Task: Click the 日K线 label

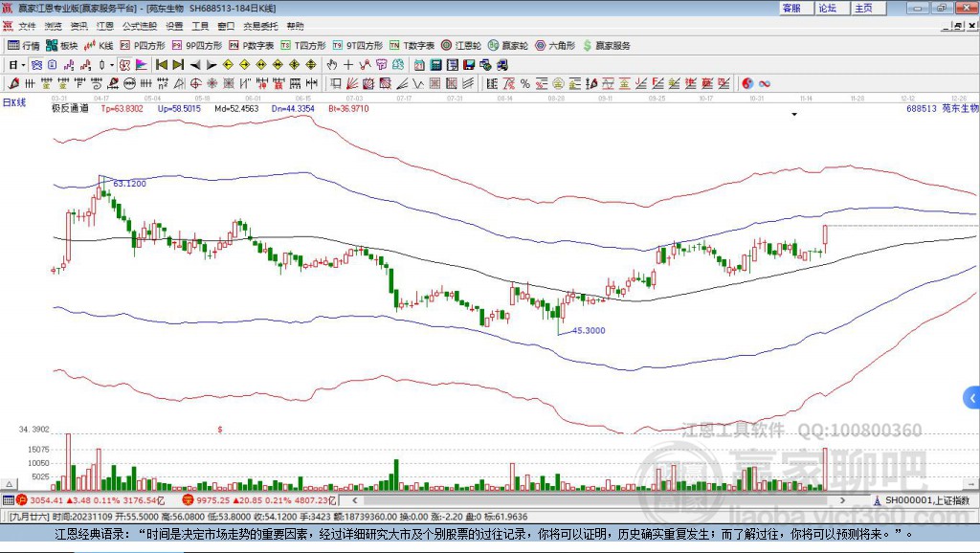Action: 14,102
